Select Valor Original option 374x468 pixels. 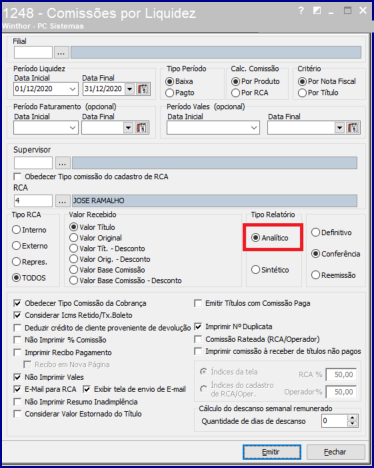point(96,238)
